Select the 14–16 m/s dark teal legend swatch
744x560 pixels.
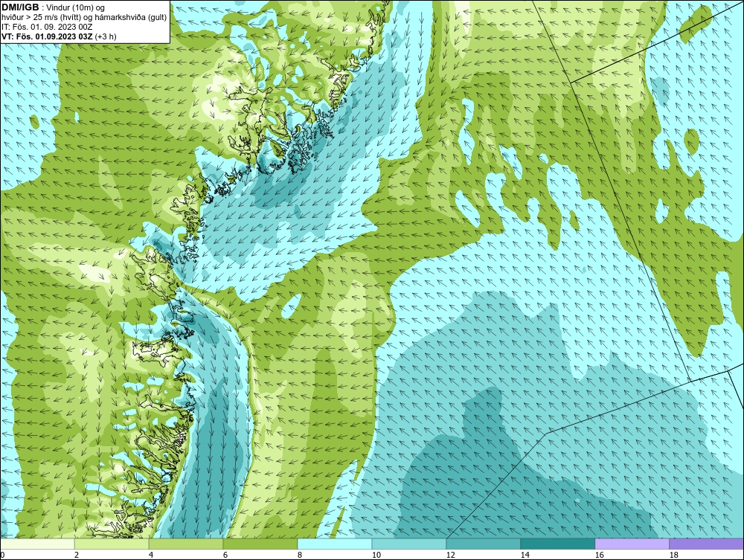[557, 544]
